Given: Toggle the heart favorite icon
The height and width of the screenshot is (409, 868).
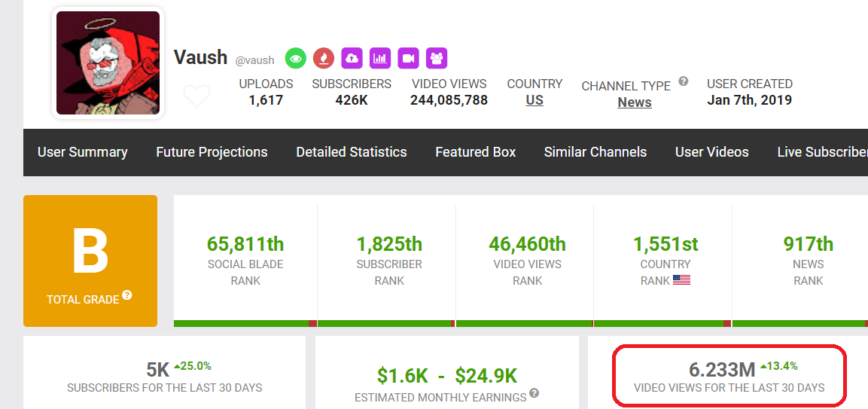Looking at the screenshot, I should [x=196, y=96].
